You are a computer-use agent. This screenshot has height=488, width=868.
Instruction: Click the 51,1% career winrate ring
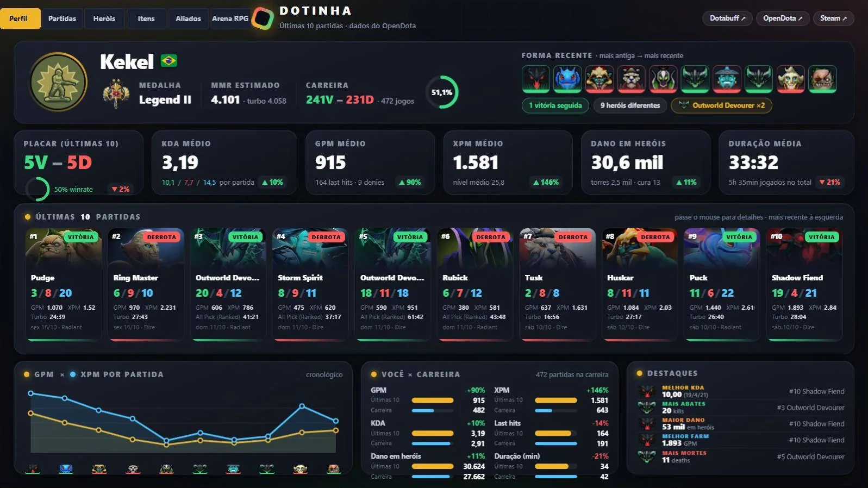(442, 92)
